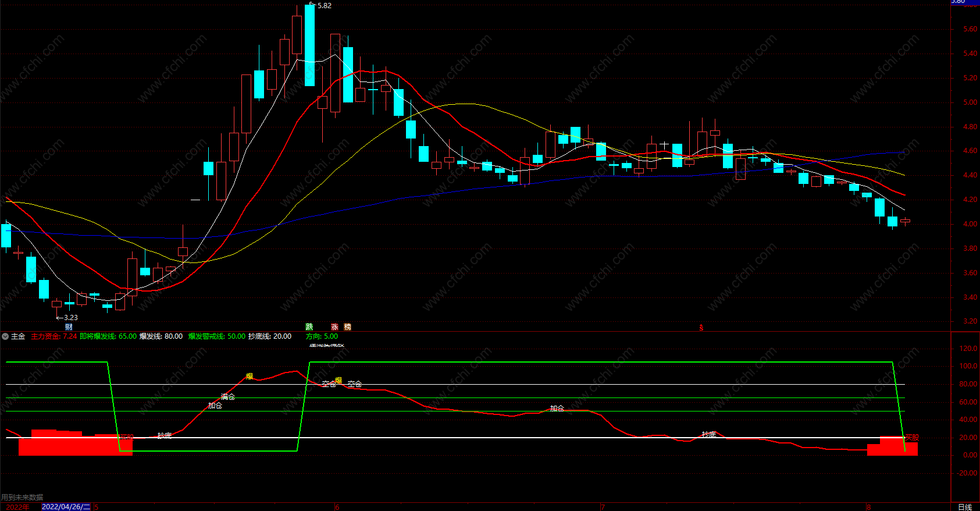Click the month 6 marker on time axis

(x=337, y=507)
